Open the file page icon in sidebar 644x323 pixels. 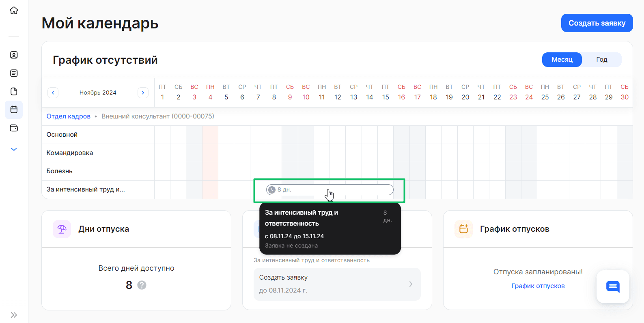coord(14,91)
